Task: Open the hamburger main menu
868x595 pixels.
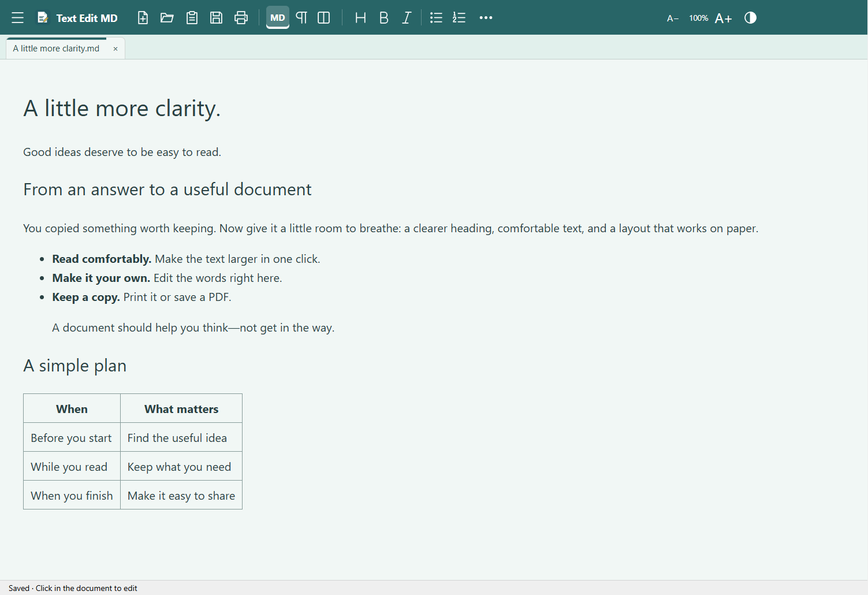Action: click(x=17, y=18)
